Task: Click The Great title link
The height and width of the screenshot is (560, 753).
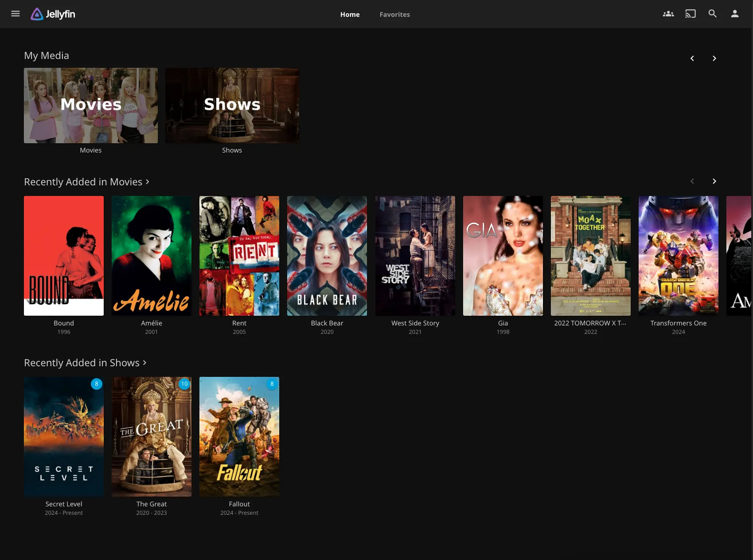Action: (x=152, y=504)
